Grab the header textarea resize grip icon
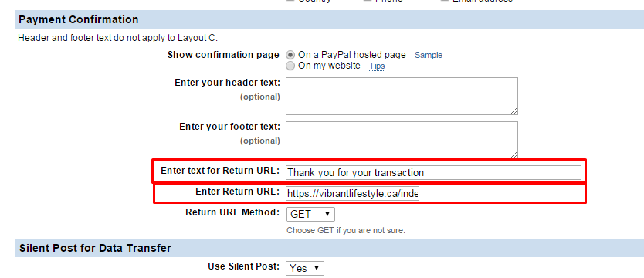This screenshot has width=644, height=278. tap(514, 111)
